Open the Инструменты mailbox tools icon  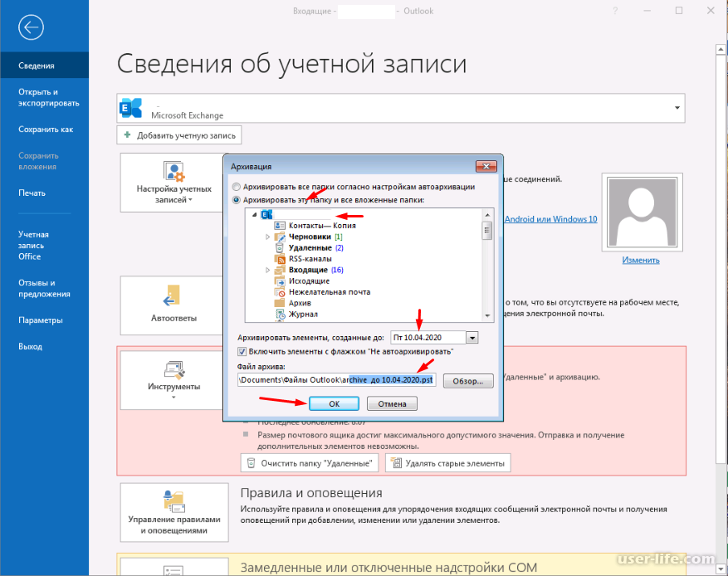tap(174, 369)
